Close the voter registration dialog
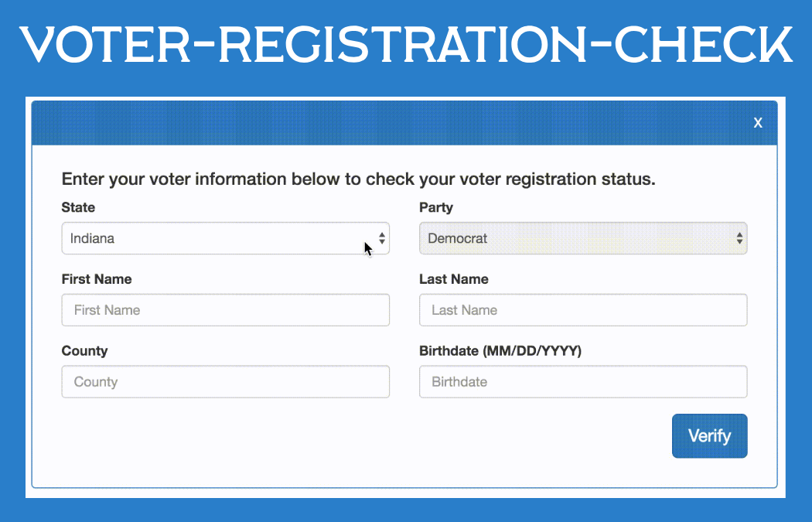Image resolution: width=812 pixels, height=522 pixels. [x=758, y=123]
